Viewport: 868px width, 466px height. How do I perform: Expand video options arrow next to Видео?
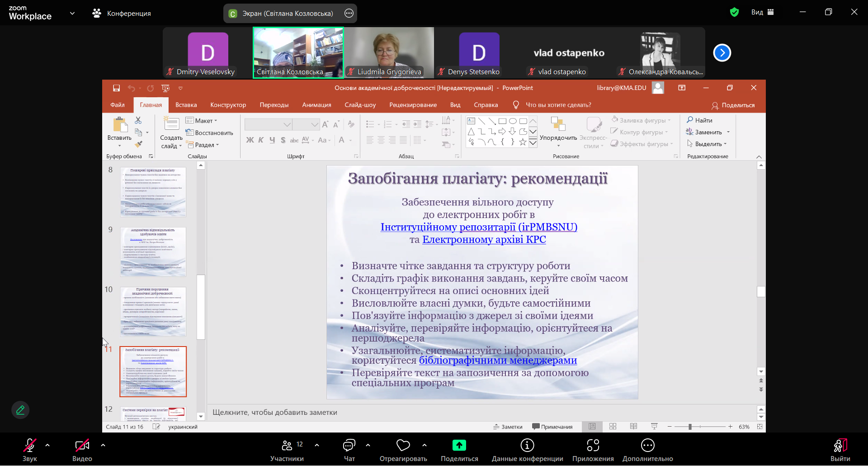[103, 445]
